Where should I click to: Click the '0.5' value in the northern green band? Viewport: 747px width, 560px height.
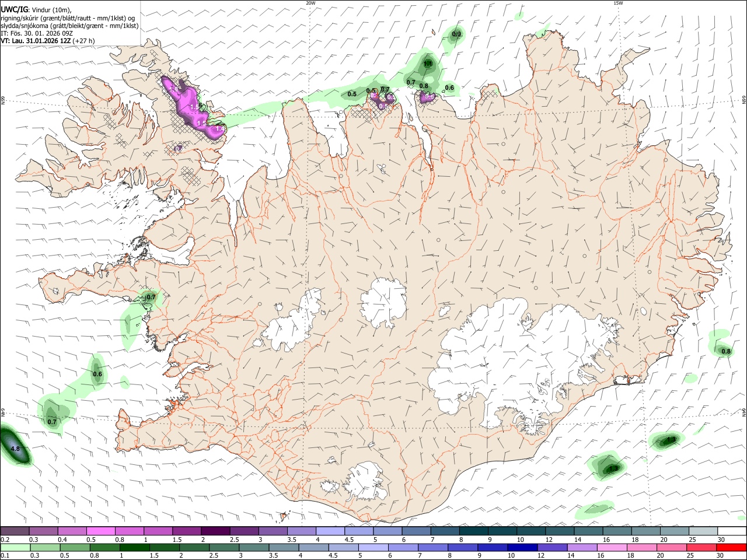pos(352,94)
